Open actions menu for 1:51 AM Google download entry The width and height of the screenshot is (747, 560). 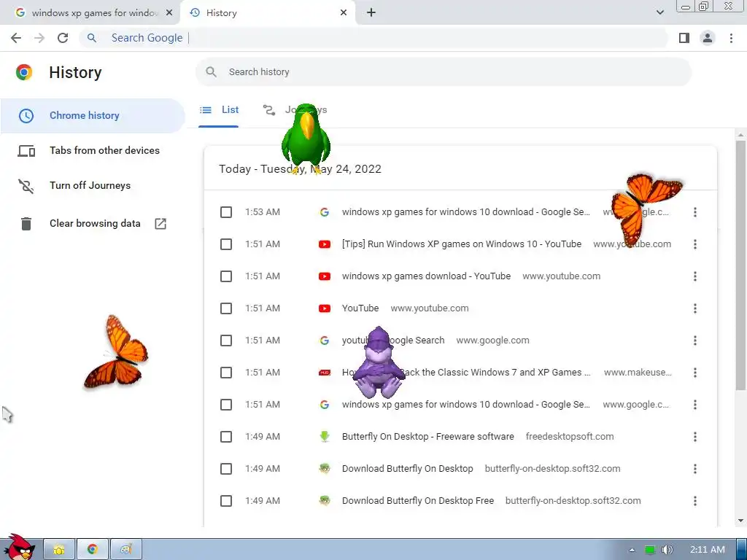[695, 405]
